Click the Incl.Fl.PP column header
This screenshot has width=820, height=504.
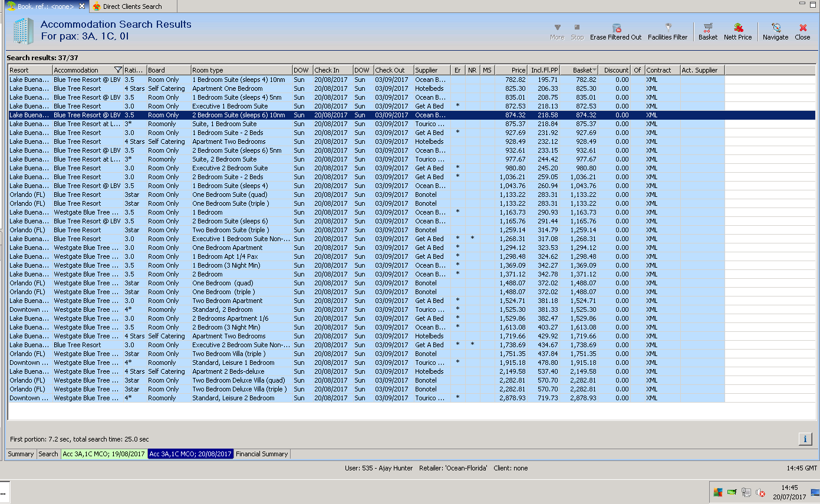[x=544, y=70]
